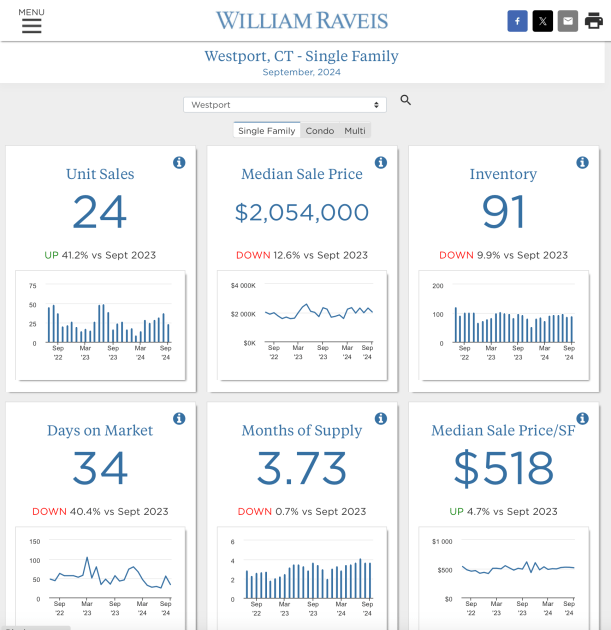This screenshot has height=630, width=611.
Task: Open info icon on Days on Market card
Action: [179, 419]
